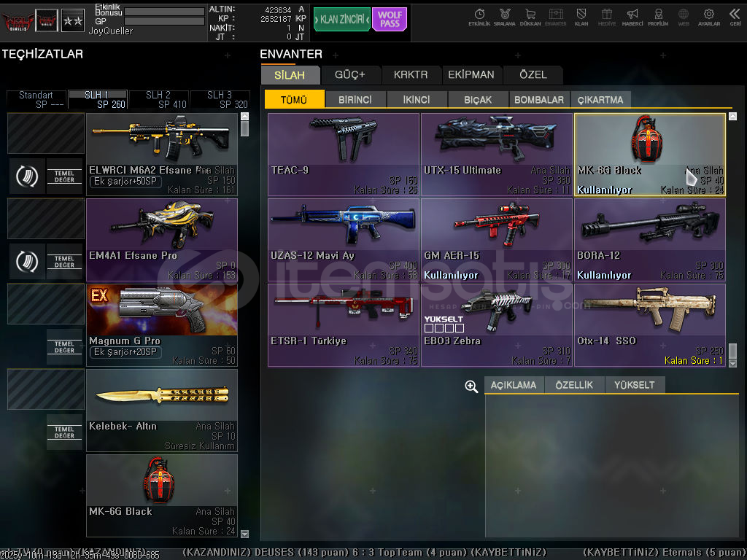Image resolution: width=747 pixels, height=560 pixels.
Task: Select the UTX-15 Ultimate weapon card
Action: [497, 155]
